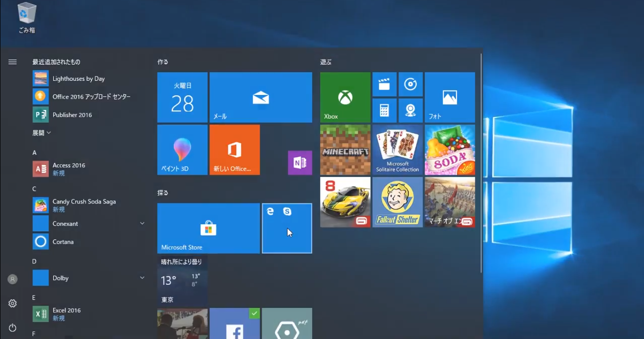Launch the green Xbox tile
Screen dimensions: 644x339
click(345, 97)
